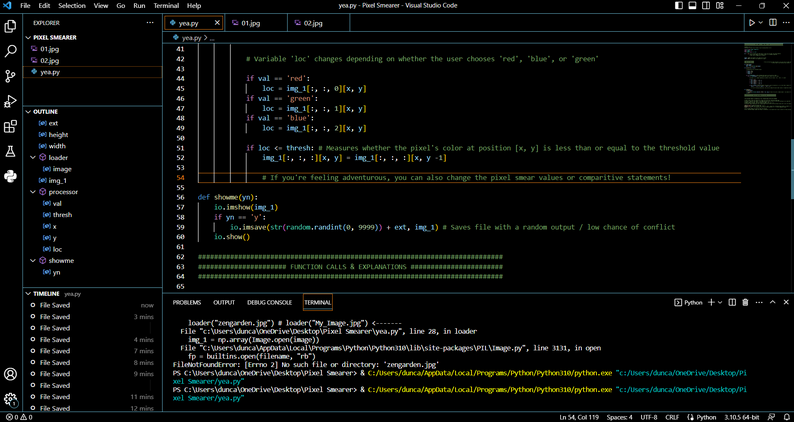
Task: Switch to the PROBLEMS panel tab
Action: pyautogui.click(x=187, y=302)
